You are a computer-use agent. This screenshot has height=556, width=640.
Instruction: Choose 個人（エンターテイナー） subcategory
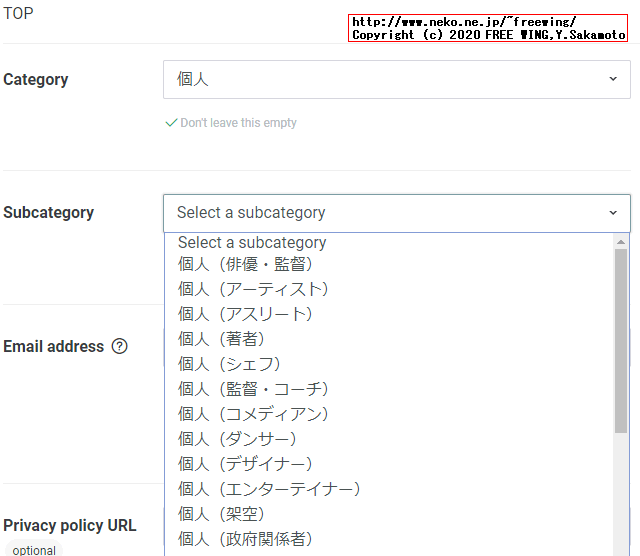(389, 489)
